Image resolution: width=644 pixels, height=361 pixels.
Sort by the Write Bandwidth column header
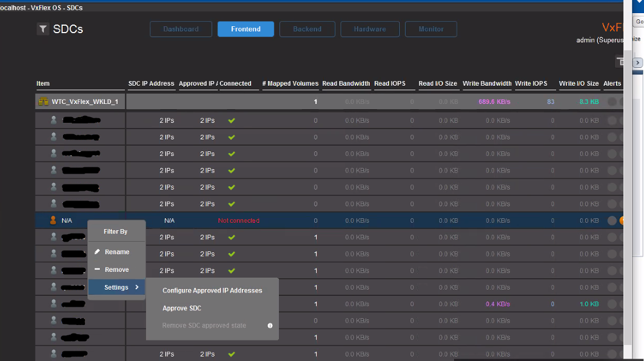[487, 83]
